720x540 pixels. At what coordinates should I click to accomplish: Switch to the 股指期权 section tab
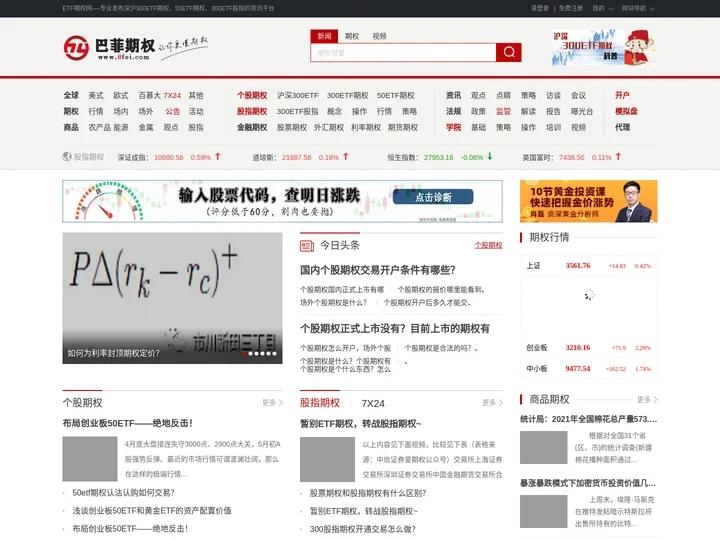(320, 403)
